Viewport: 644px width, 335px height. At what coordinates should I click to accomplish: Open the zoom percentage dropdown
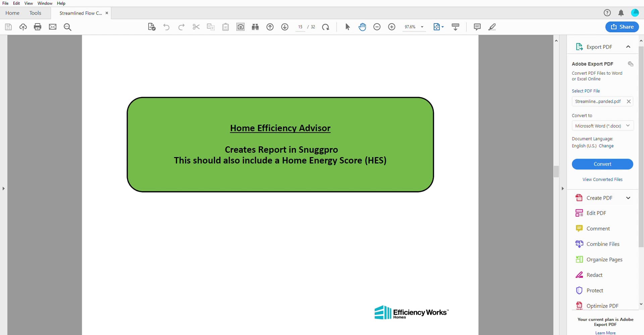click(x=422, y=27)
